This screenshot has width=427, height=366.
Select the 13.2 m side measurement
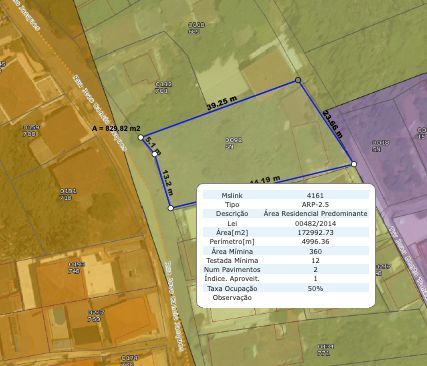pyautogui.click(x=168, y=182)
